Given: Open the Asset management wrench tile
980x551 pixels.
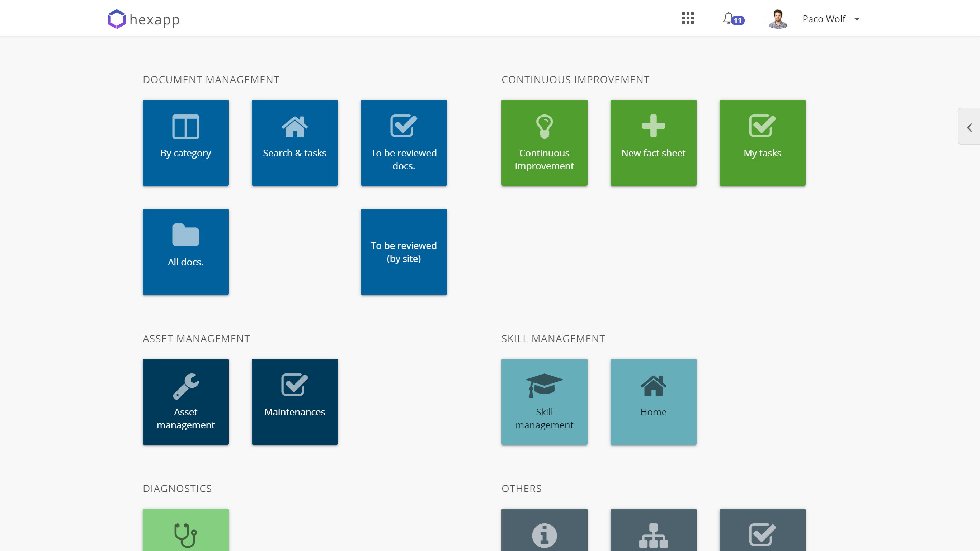Looking at the screenshot, I should (186, 402).
